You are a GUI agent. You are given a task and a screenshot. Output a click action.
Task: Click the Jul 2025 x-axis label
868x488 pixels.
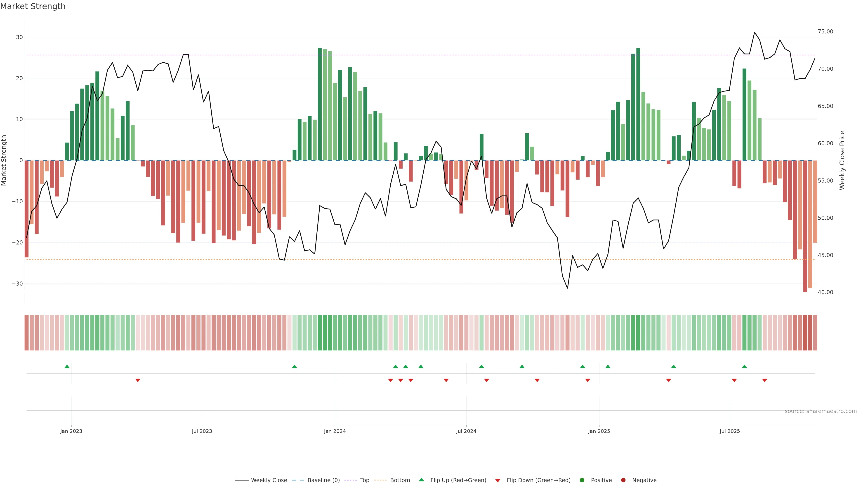(x=729, y=431)
